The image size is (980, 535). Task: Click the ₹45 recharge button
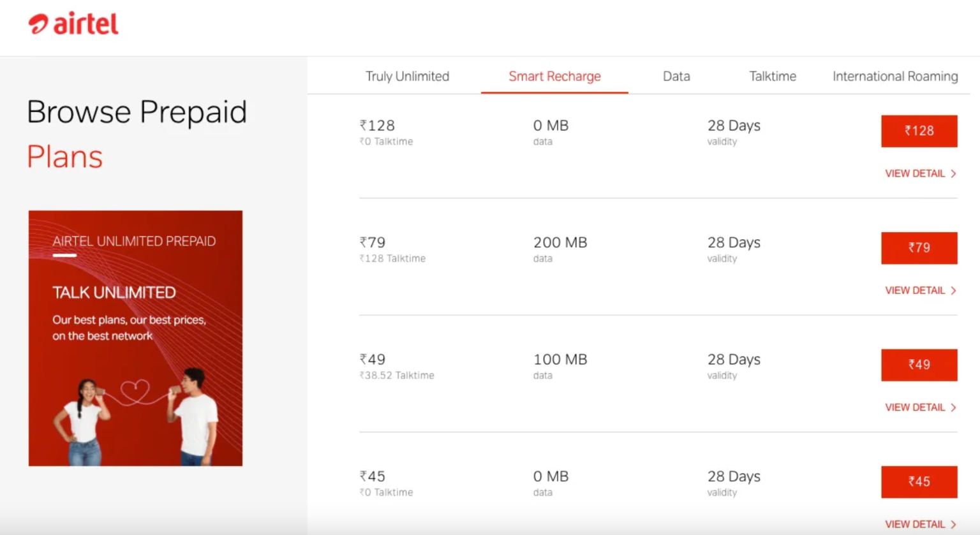click(x=919, y=482)
